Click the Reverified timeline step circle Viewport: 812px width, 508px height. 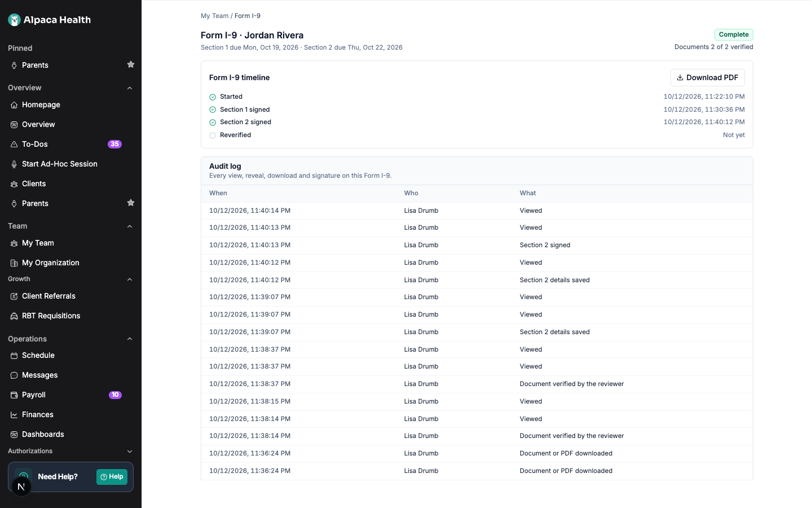tap(213, 135)
